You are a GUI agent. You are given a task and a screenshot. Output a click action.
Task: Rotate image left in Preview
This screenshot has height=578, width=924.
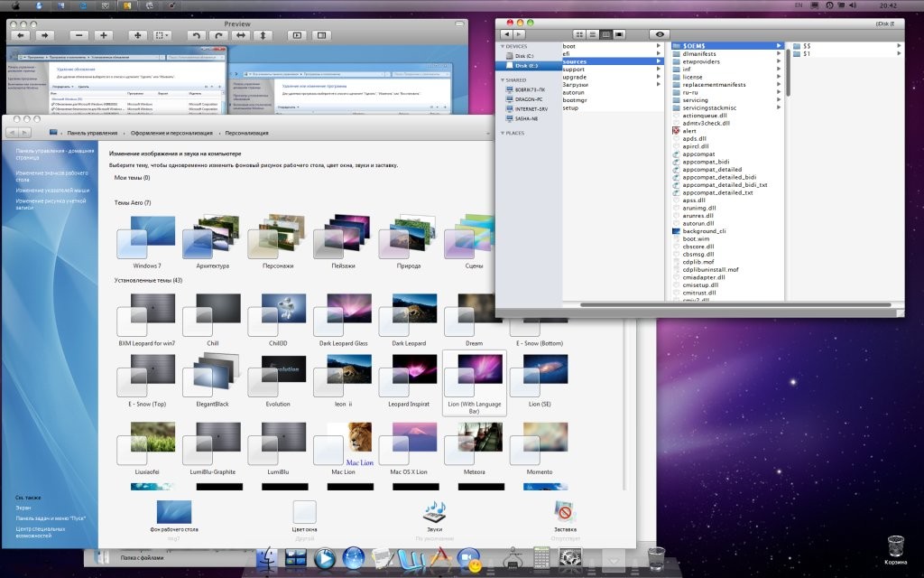pos(197,35)
